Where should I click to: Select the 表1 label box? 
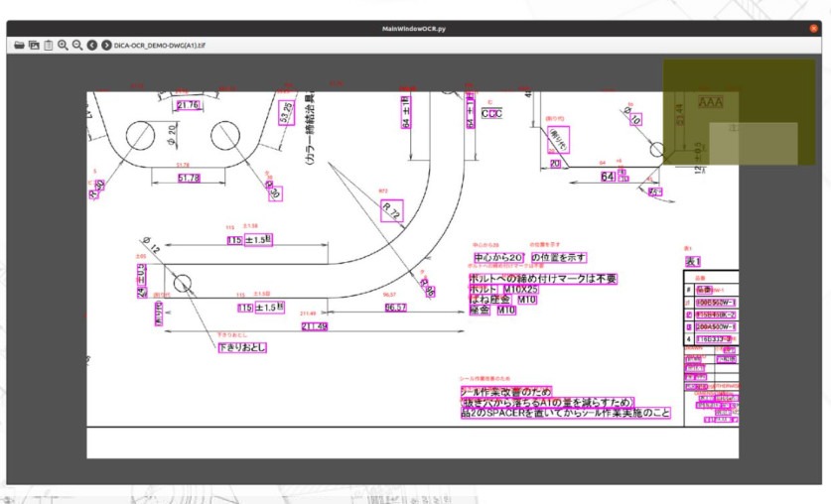point(693,262)
